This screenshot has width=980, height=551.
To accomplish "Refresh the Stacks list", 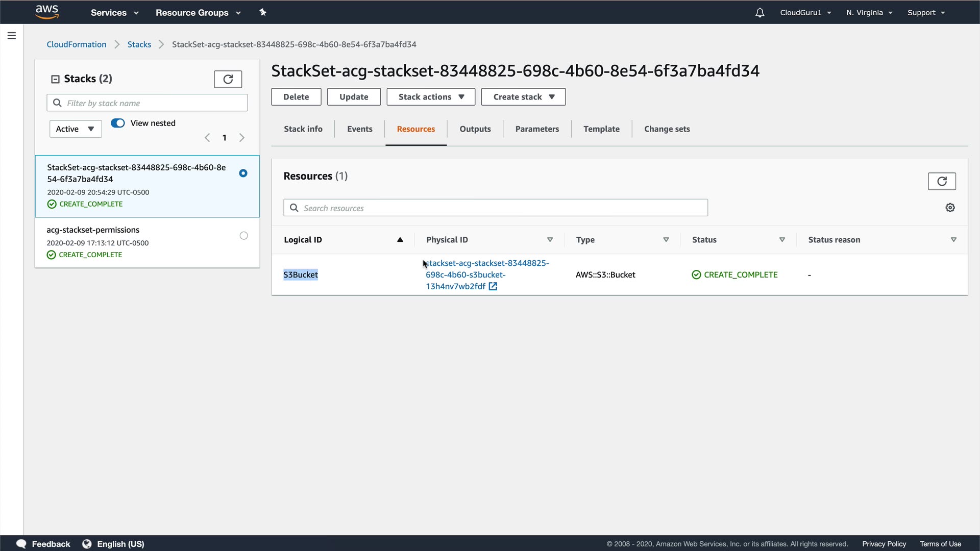I will coord(228,79).
